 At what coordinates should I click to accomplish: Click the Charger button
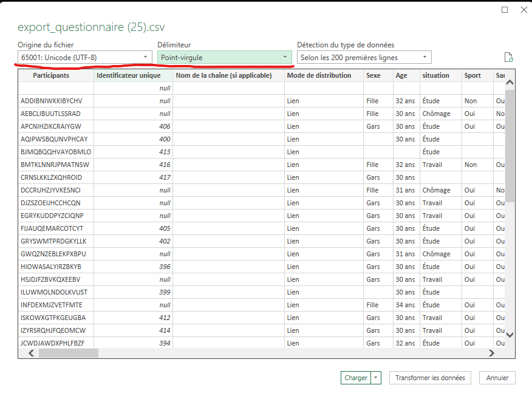[x=355, y=378]
